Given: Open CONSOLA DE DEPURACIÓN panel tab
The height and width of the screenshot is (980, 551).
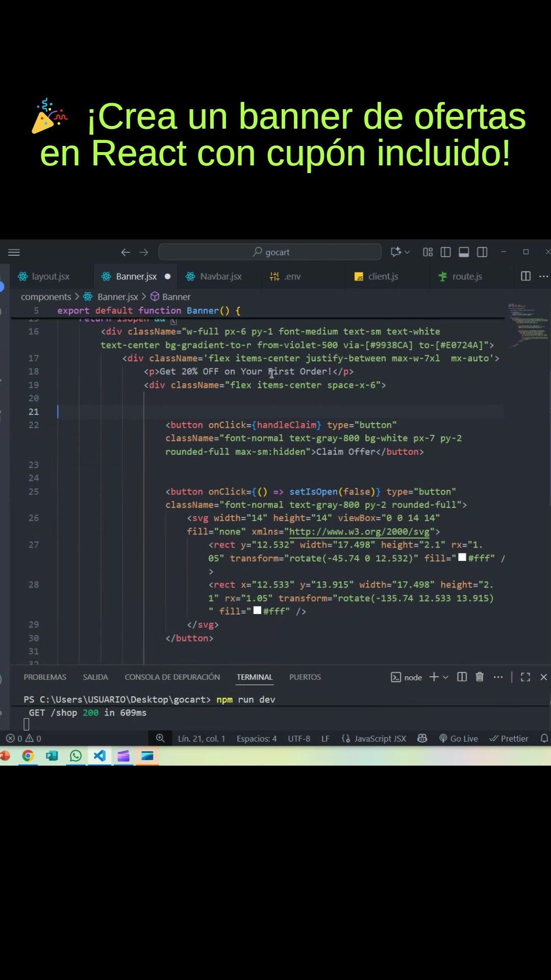Looking at the screenshot, I should click(x=172, y=677).
